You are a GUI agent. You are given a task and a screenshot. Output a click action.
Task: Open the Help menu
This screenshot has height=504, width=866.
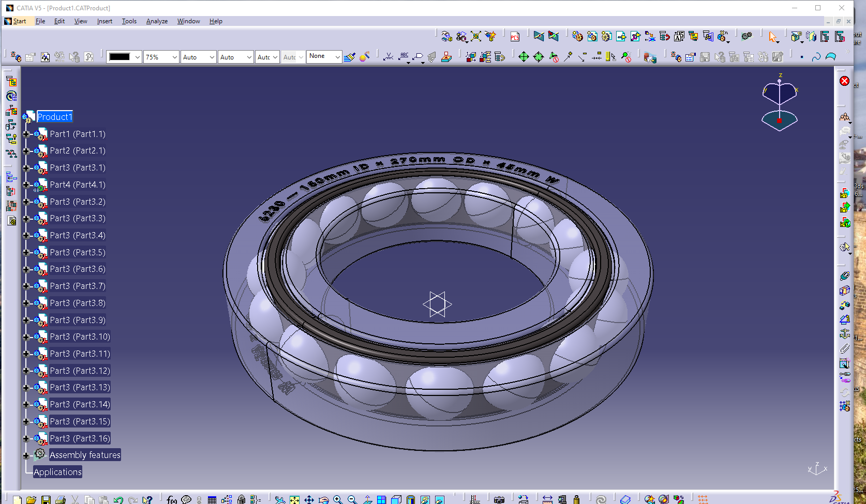click(216, 21)
